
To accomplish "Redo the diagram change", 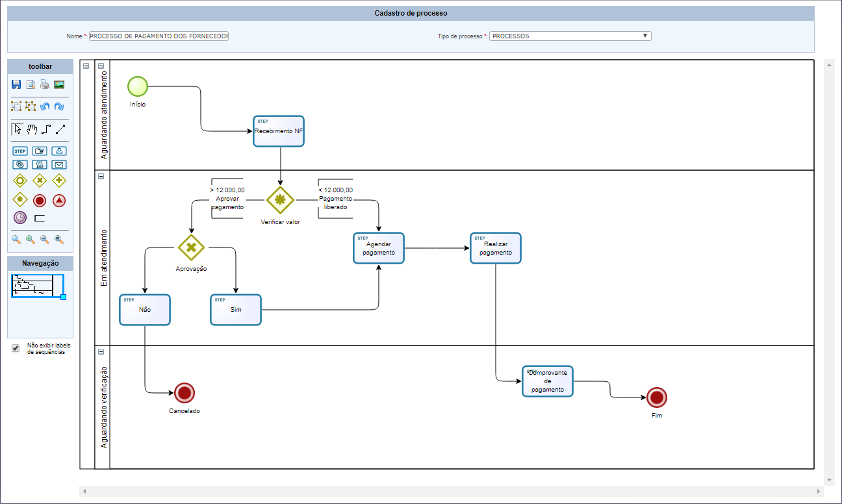I will (59, 106).
